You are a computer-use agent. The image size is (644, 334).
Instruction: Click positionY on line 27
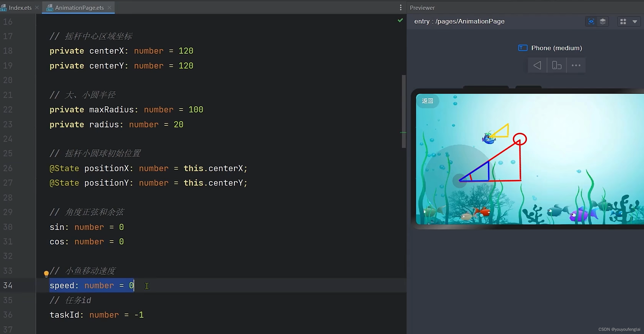coord(107,183)
